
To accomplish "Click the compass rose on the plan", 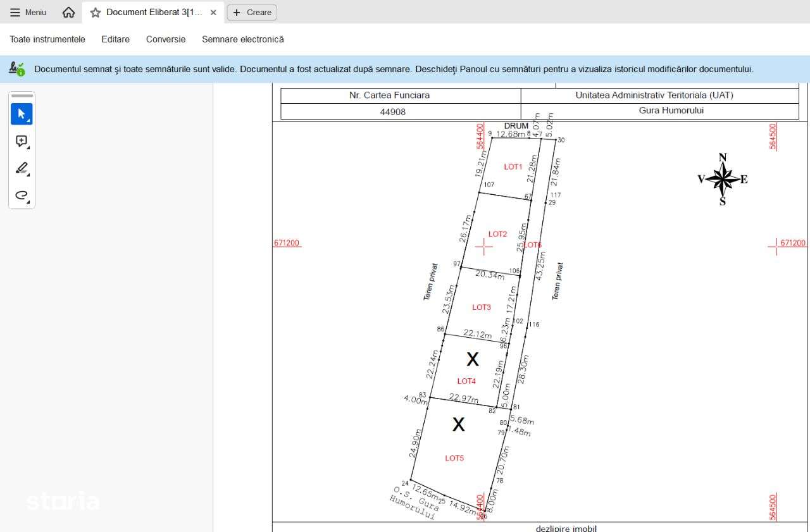I will (x=722, y=179).
